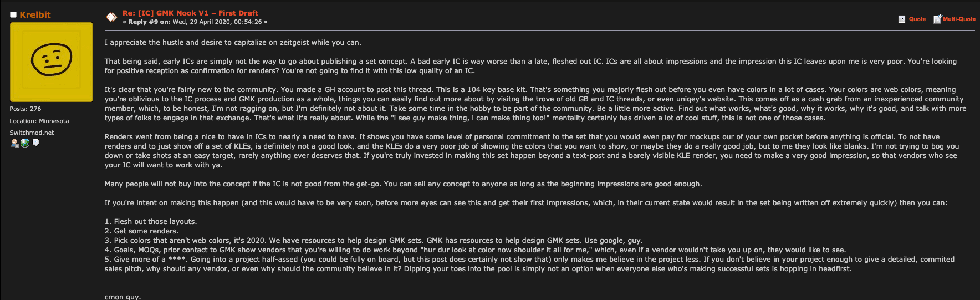Viewport: 980px width, 300px height.
Task: Click the "1. Flesh out those layouts." line
Action: [x=151, y=221]
